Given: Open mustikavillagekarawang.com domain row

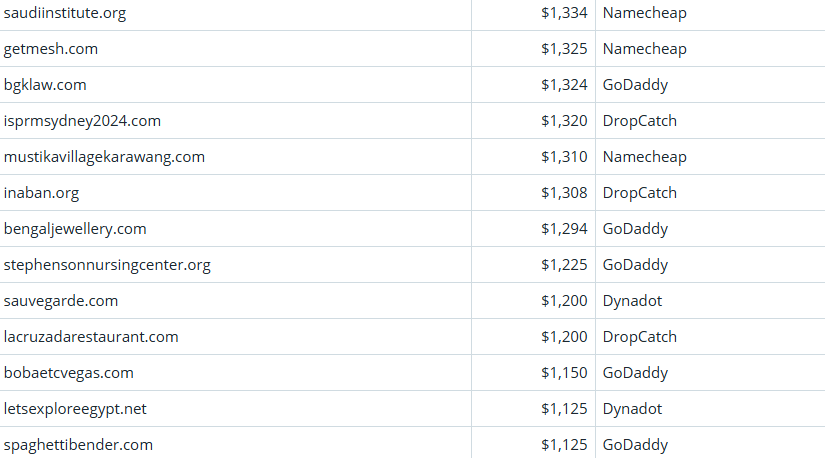Looking at the screenshot, I should point(104,157).
